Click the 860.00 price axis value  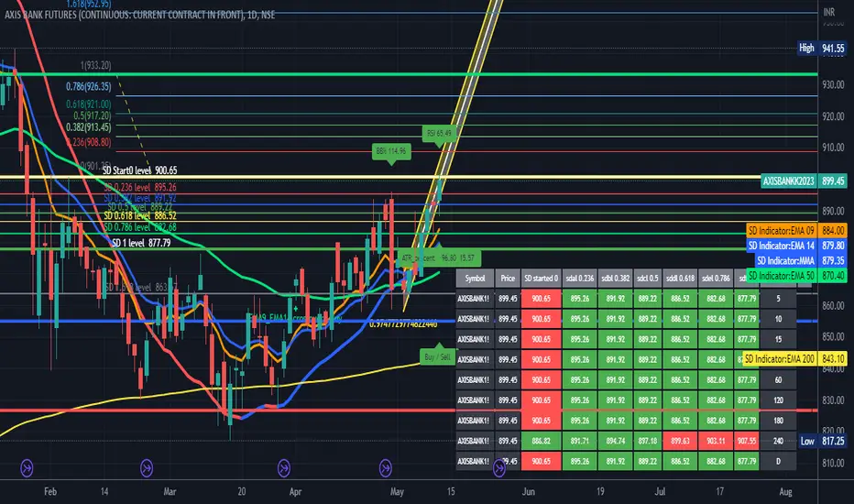(833, 306)
